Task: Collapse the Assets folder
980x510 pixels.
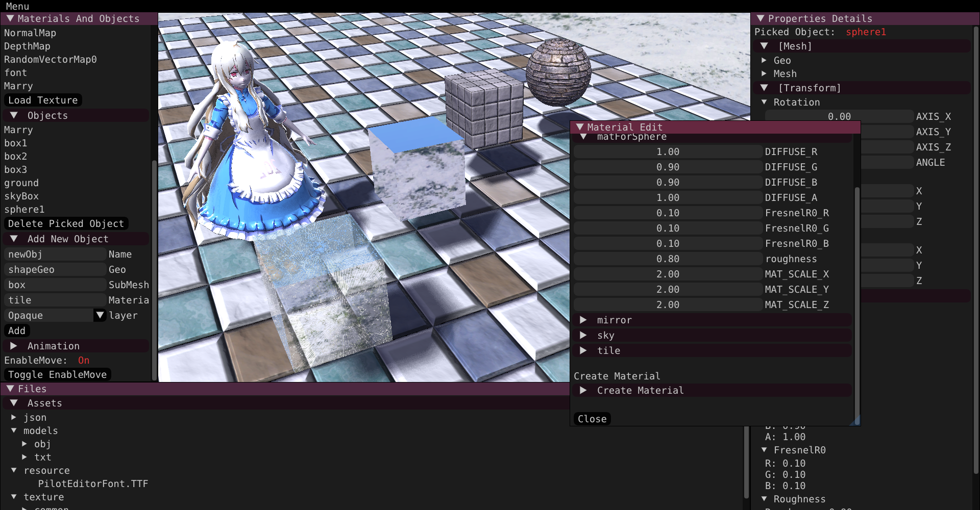Action: coord(14,403)
